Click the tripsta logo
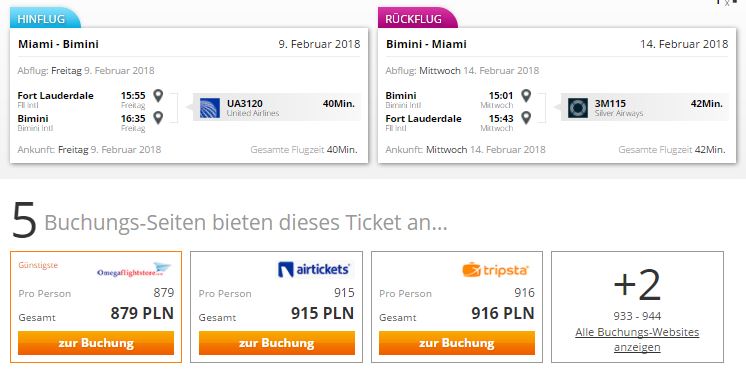The height and width of the screenshot is (371, 746). coord(495,270)
